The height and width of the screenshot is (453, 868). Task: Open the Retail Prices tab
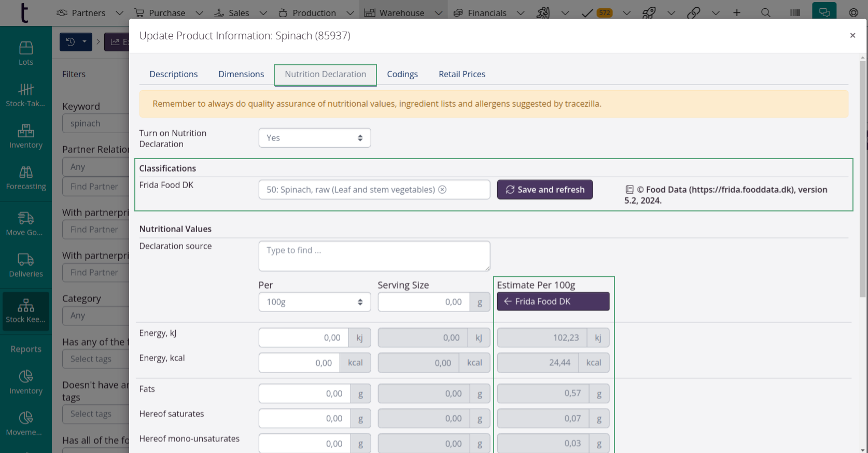point(461,74)
